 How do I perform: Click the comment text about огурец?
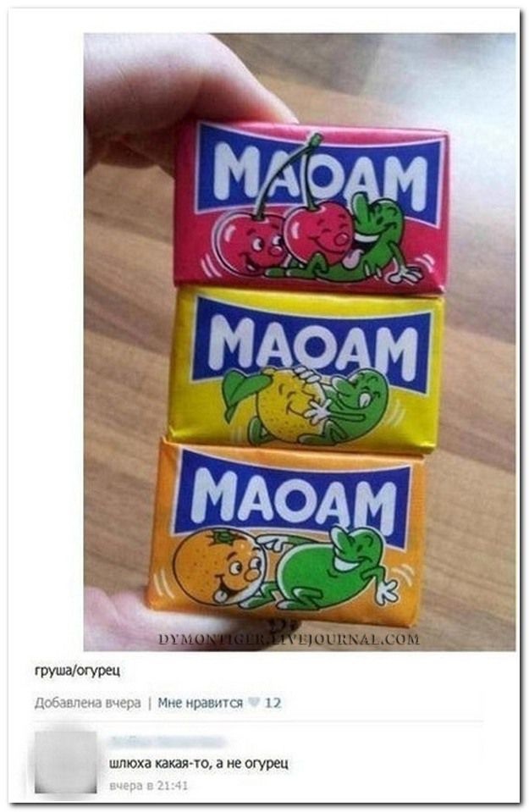[199, 764]
